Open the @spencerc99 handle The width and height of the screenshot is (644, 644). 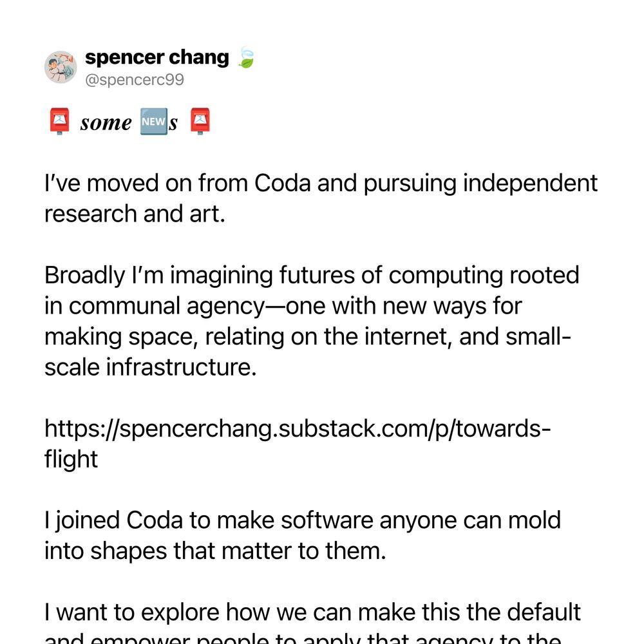tap(135, 80)
